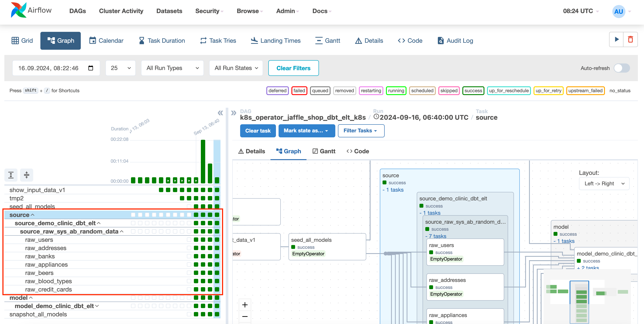Click the double-right chevron beside DAG

tap(234, 113)
